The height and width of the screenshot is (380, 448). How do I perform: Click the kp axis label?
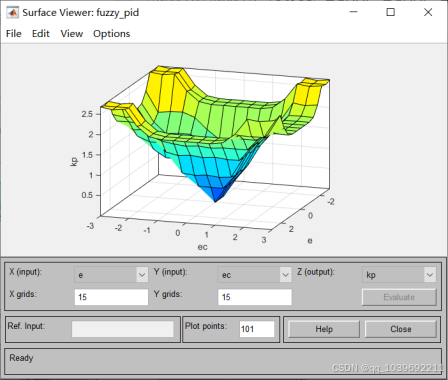pos(75,161)
